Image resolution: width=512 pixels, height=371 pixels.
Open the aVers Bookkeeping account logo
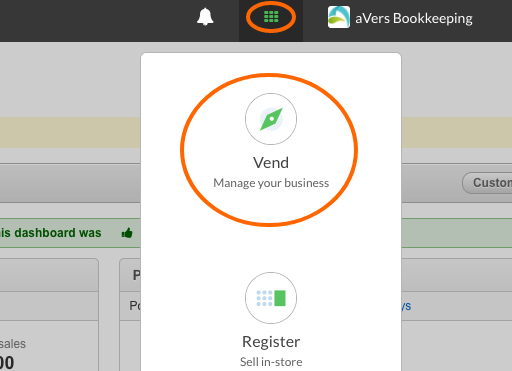coord(339,17)
